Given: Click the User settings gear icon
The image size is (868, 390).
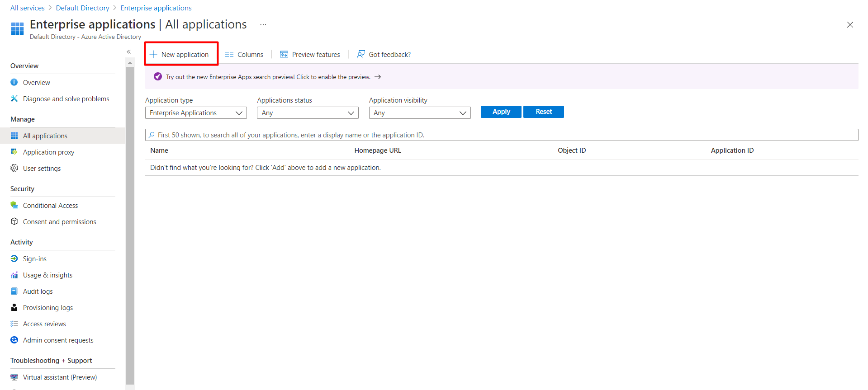Looking at the screenshot, I should [x=14, y=168].
